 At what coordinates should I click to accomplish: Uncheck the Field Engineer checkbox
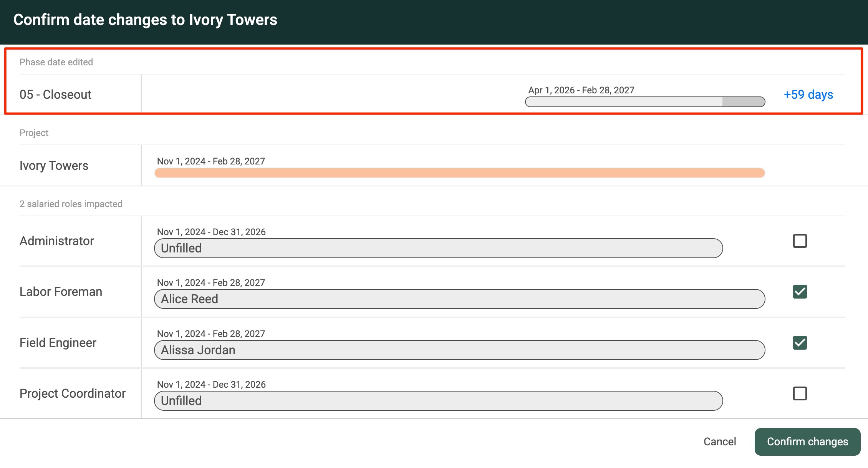coord(800,343)
